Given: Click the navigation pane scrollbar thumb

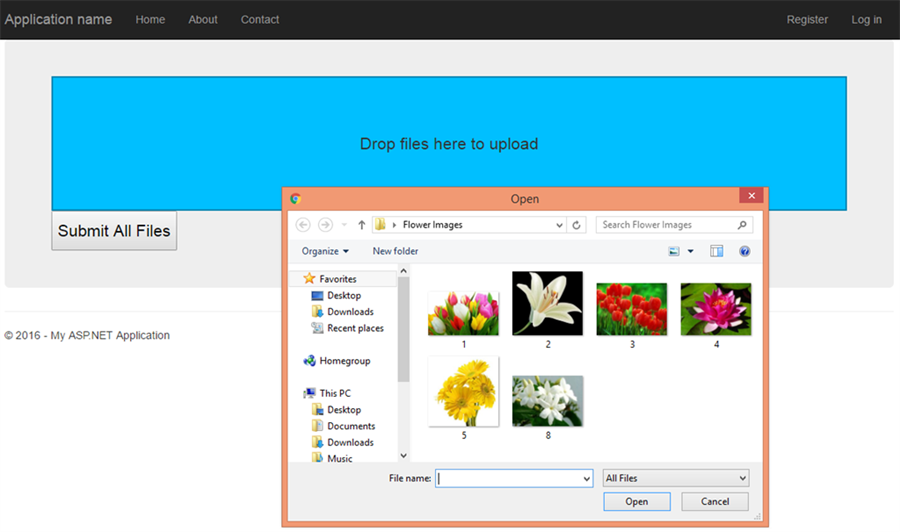Looking at the screenshot, I should click(x=404, y=329).
